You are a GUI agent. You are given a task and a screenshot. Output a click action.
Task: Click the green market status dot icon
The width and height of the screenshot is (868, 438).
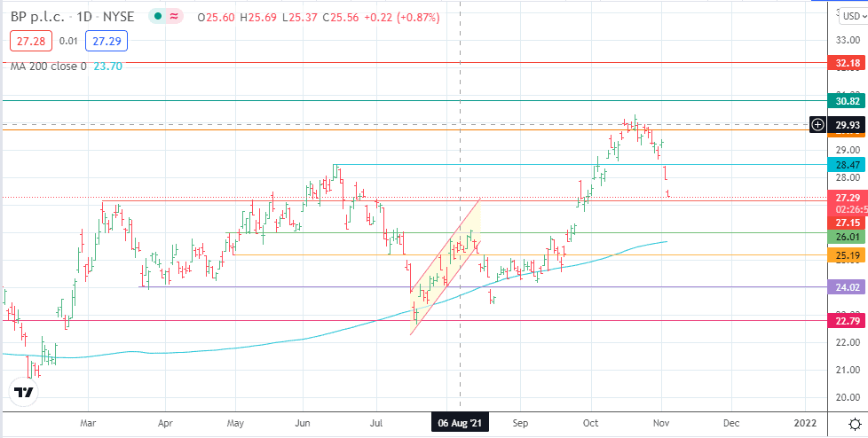pos(158,17)
